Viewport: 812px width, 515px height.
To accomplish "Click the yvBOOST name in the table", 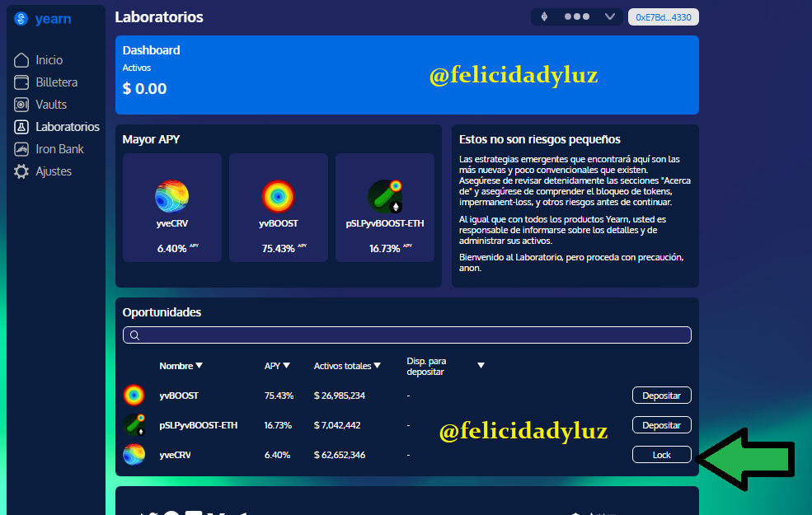I will (x=179, y=396).
